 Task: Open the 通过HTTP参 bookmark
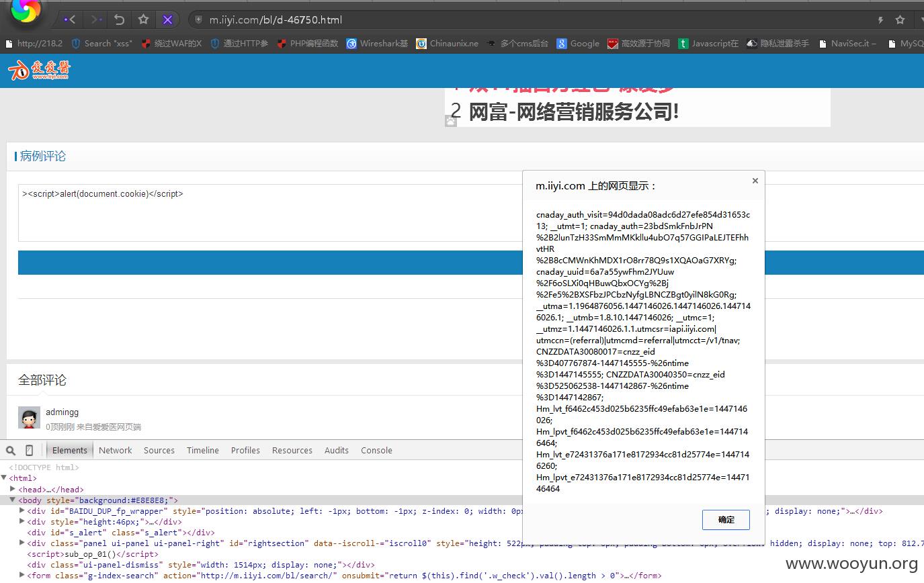[239, 43]
